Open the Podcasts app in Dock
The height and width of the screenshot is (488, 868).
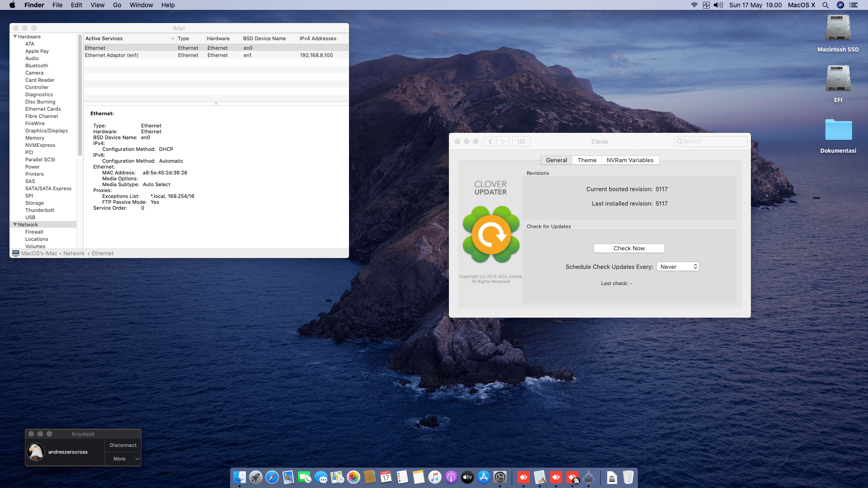click(451, 477)
